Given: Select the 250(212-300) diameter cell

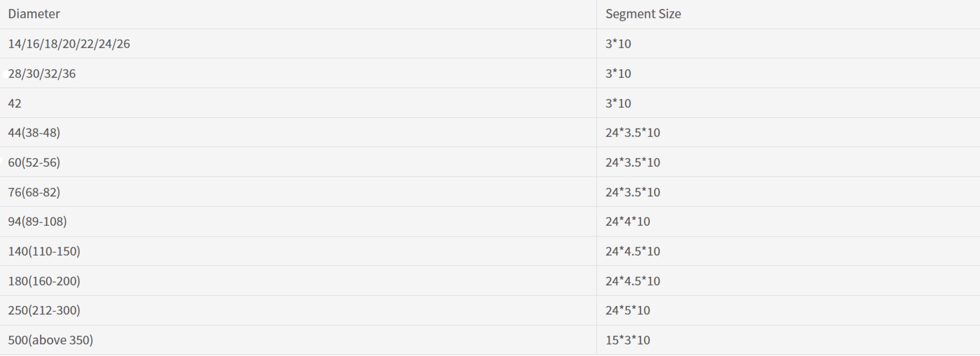Looking at the screenshot, I should [44, 311].
